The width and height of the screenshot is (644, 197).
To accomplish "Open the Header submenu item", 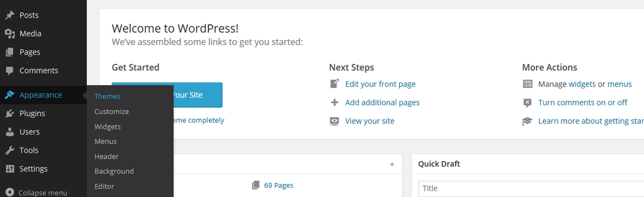I will click(106, 157).
